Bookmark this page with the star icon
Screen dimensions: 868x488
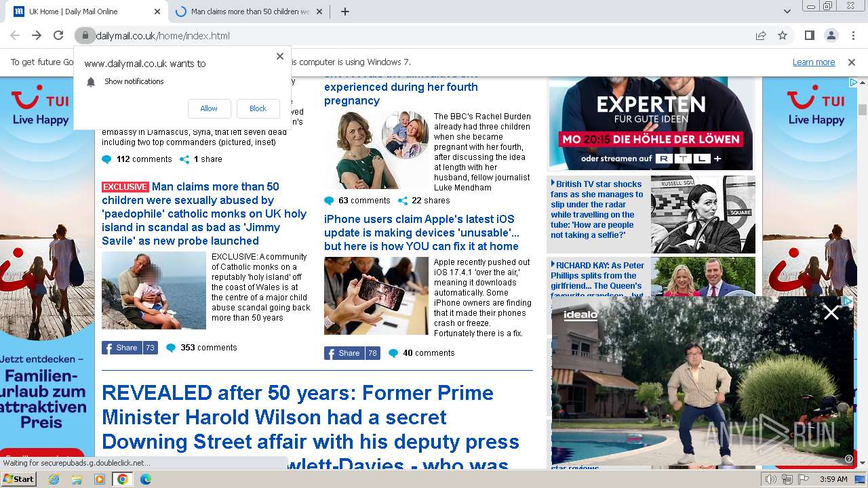tap(783, 35)
